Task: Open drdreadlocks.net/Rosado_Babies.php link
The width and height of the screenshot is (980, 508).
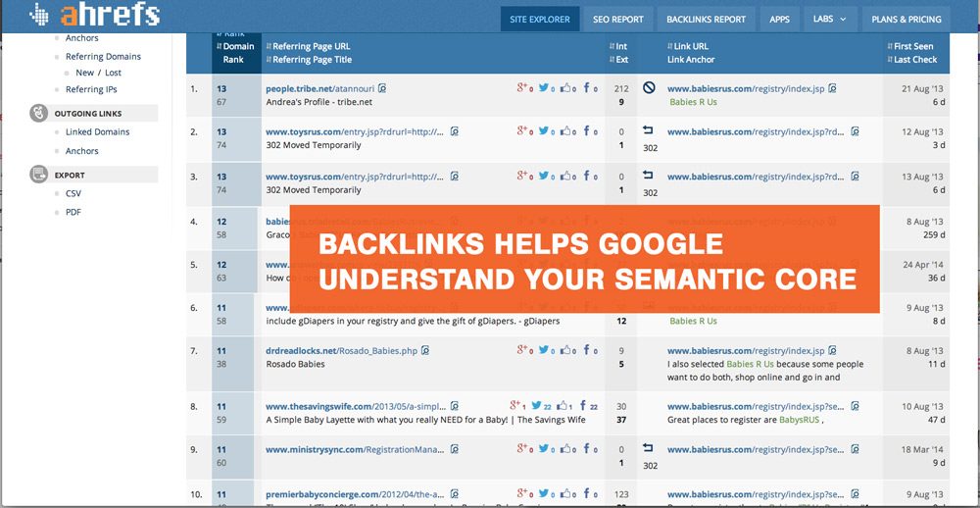Action: [342, 351]
